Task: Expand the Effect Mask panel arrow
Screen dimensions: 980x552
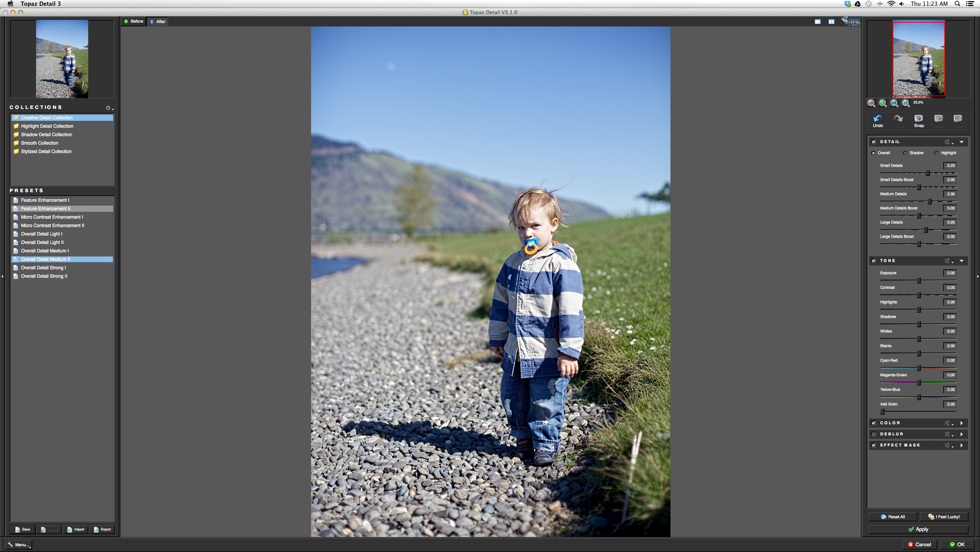Action: (x=962, y=445)
